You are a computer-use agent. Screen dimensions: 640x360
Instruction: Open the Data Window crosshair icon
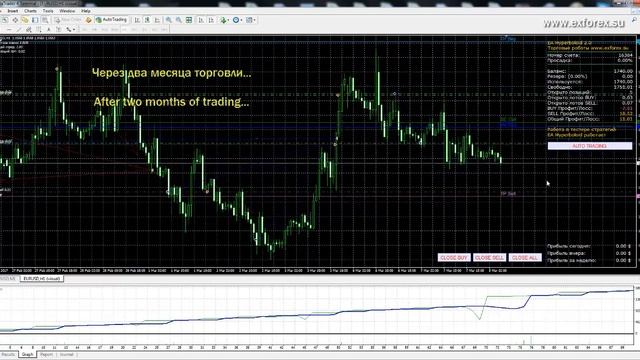click(15, 20)
